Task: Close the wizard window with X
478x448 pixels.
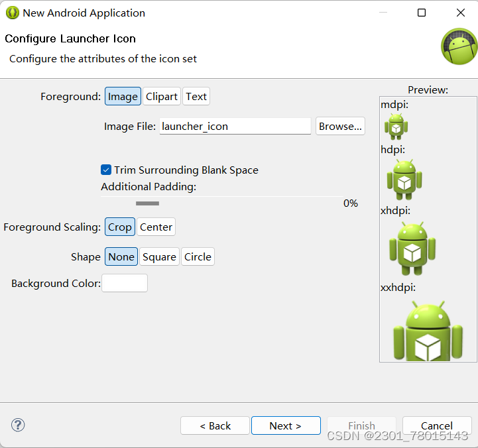Action: tap(461, 13)
